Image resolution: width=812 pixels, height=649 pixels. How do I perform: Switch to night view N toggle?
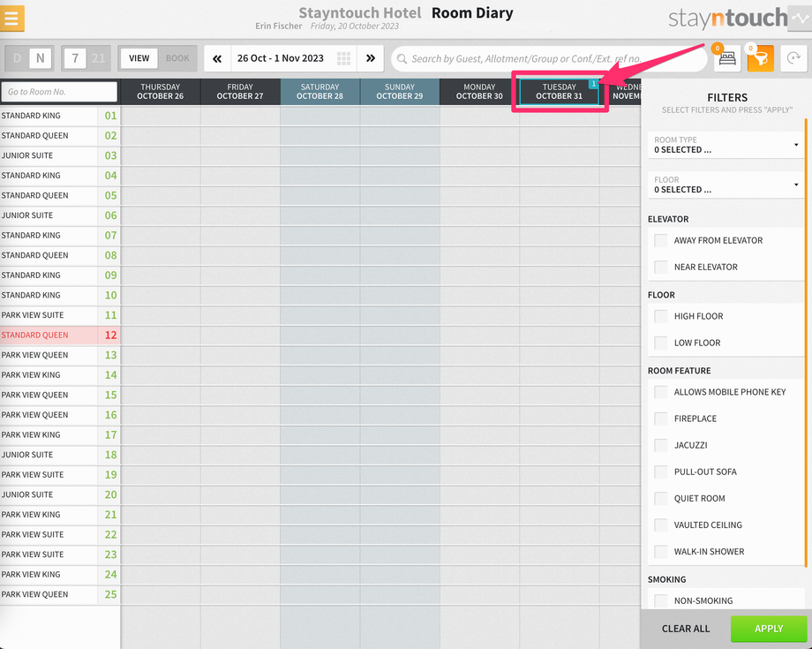[41, 58]
